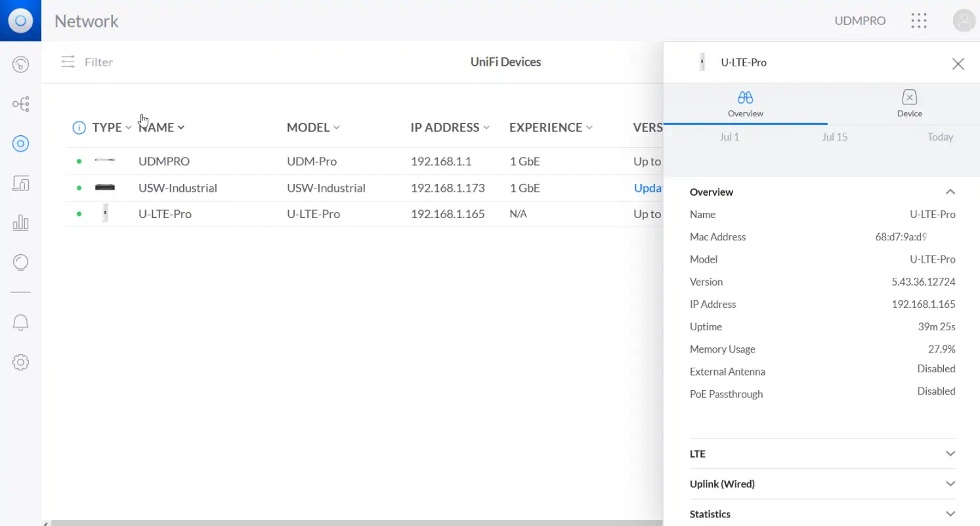This screenshot has width=980, height=526.
Task: Expand the Uplink (Wired) section
Action: click(x=950, y=484)
